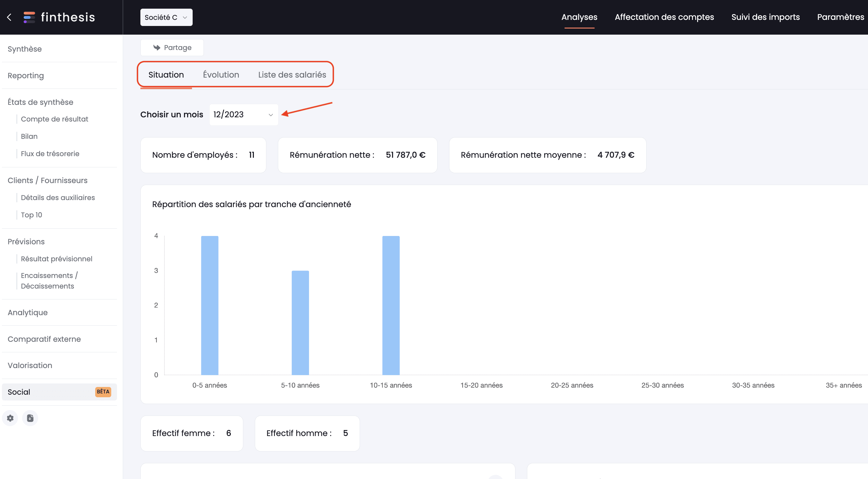Switch to the Liste des salariés tab

click(292, 74)
